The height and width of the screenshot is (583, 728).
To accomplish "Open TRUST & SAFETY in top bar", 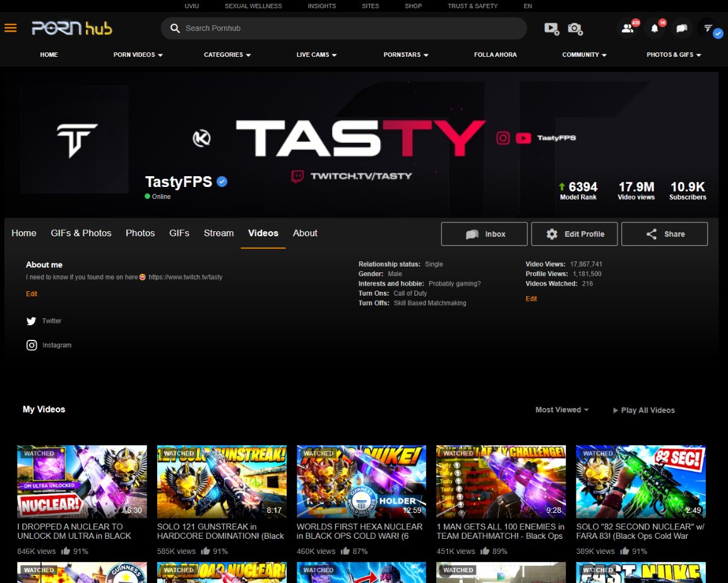I will click(472, 6).
